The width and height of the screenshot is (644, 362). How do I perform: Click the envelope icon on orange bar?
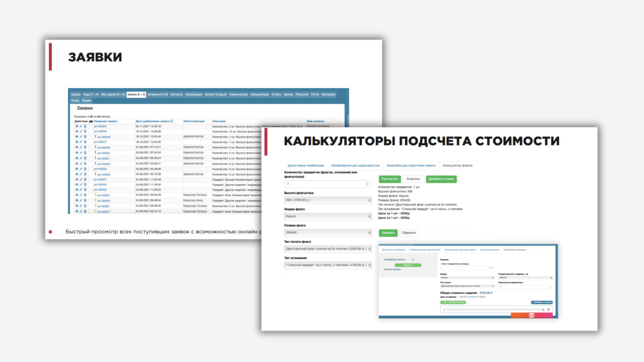531,315
